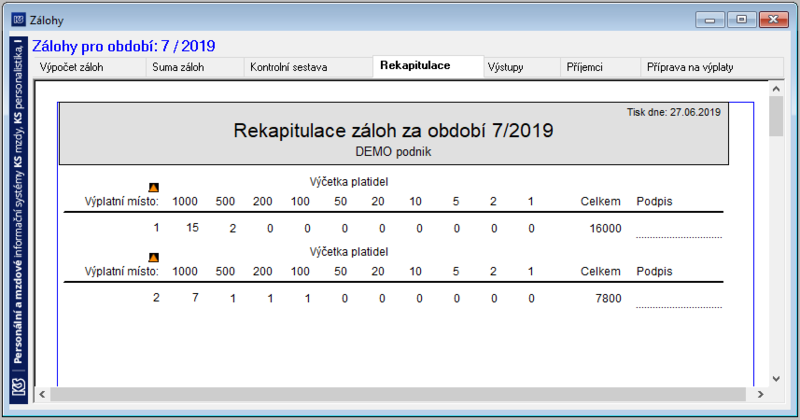Image resolution: width=800 pixels, height=420 pixels.
Task: Click the KS logo at sidebar bottom
Action: click(18, 387)
